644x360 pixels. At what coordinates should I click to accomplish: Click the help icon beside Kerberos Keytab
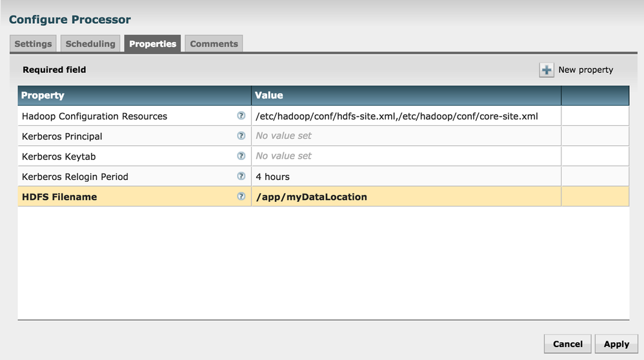pos(241,156)
